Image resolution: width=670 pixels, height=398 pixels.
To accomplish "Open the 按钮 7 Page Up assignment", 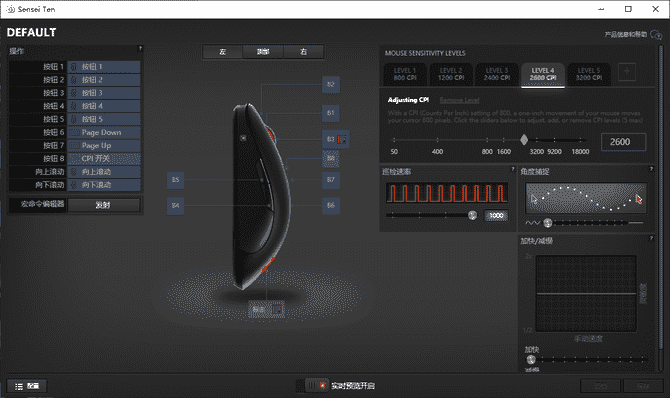I will pos(104,145).
